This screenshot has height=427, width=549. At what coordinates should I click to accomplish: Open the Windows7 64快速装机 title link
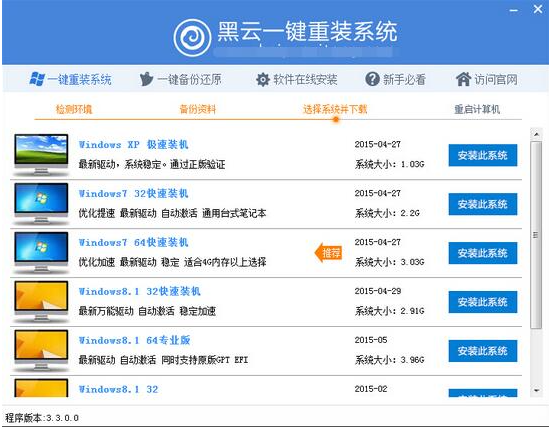click(x=133, y=243)
